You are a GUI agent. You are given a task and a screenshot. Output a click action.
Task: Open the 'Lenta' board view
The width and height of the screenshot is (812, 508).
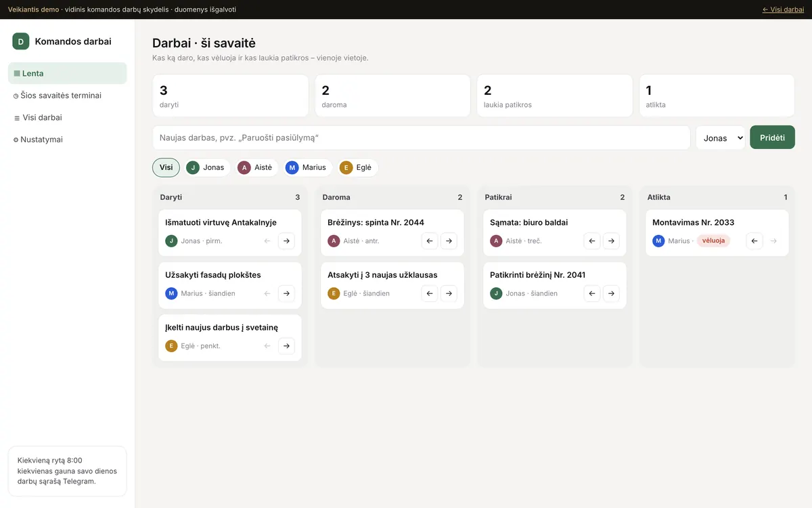pyautogui.click(x=68, y=73)
